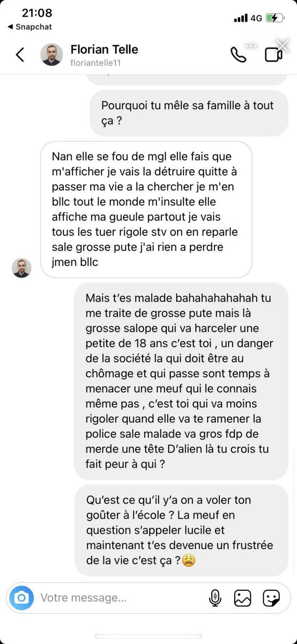Viewport: 297px width, 644px height.
Task: Select the message "Qu'est ce qu'il y'a on a voler"
Action: click(182, 530)
